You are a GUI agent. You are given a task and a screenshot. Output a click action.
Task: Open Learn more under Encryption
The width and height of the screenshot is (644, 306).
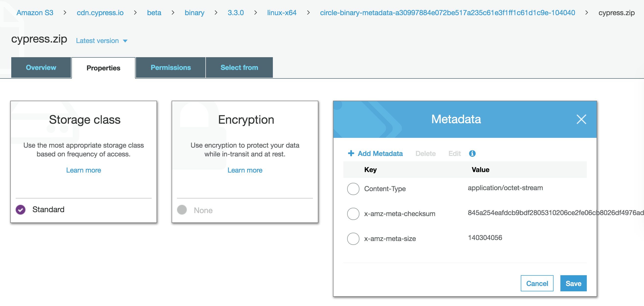245,170
